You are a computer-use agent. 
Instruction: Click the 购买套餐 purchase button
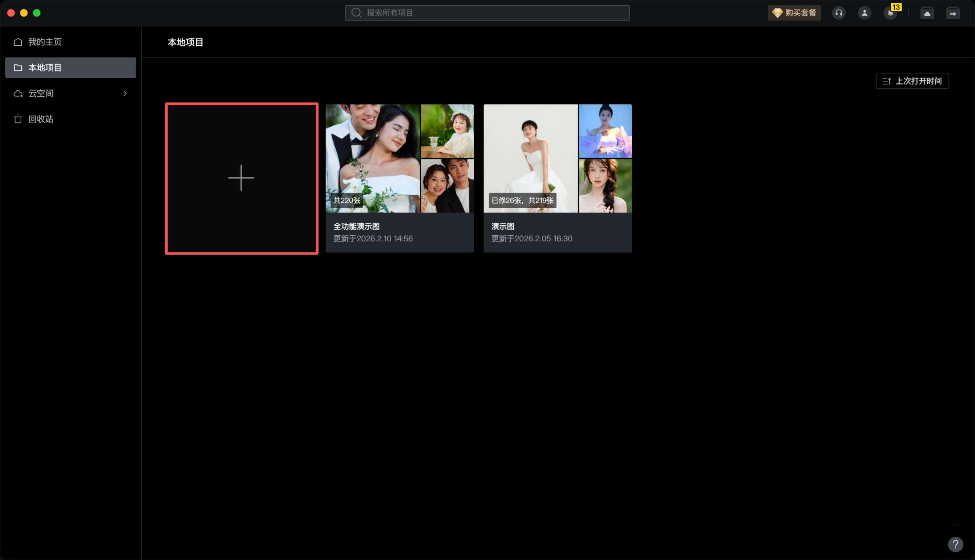tap(794, 13)
